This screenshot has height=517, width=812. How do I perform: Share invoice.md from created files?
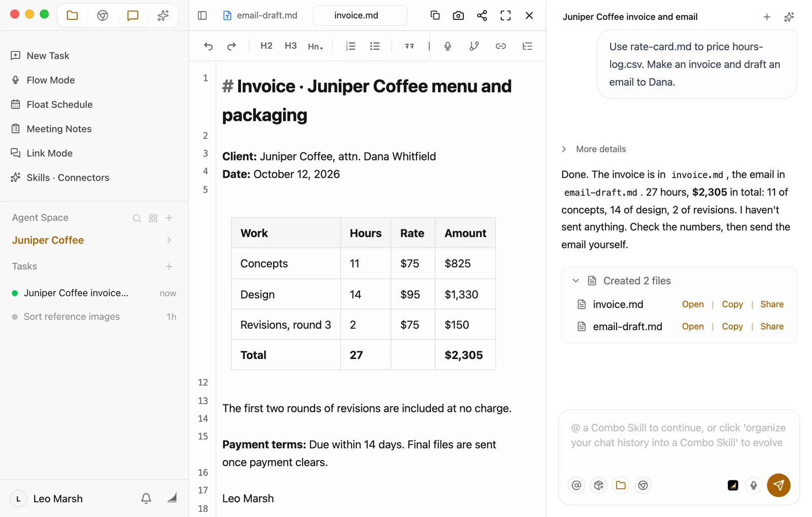tap(772, 304)
